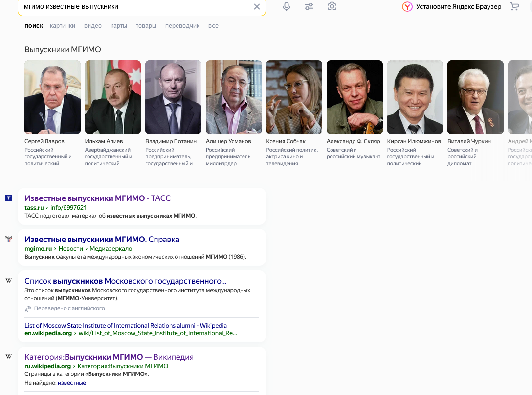Click the translation icon near 'Переведено с английского'
This screenshot has height=395, width=532.
tap(28, 308)
